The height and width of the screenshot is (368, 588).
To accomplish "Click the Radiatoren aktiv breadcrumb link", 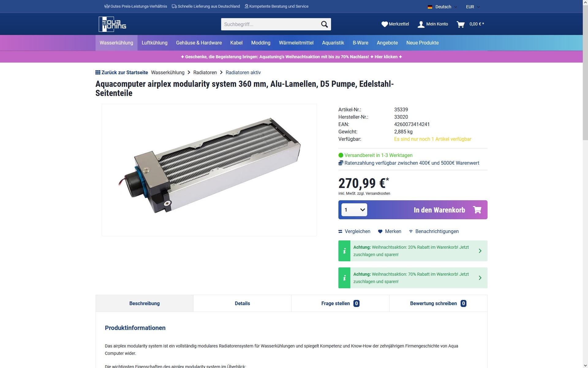I will (243, 72).
